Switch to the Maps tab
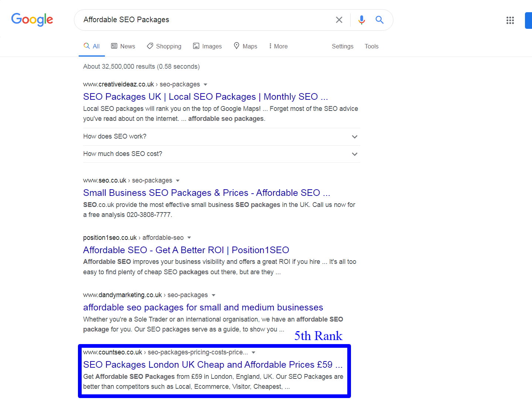The height and width of the screenshot is (401, 532). (x=245, y=46)
